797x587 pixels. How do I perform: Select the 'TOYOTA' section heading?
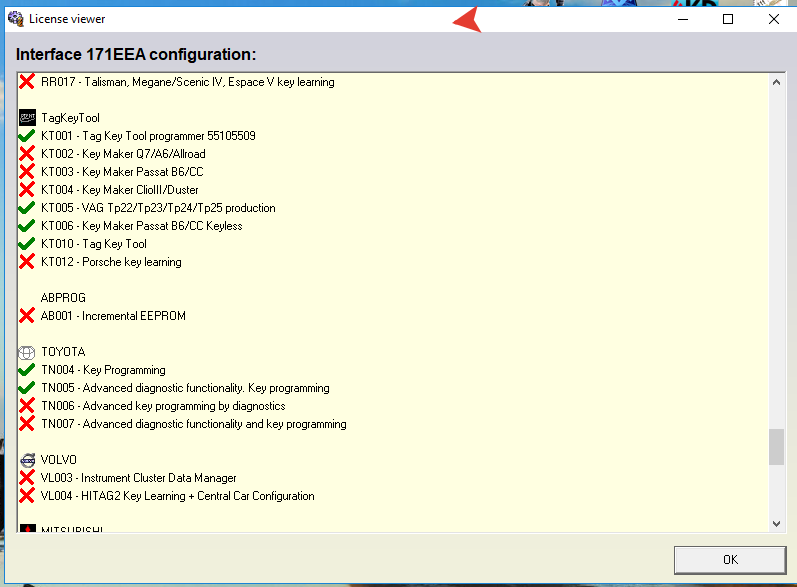coord(63,352)
